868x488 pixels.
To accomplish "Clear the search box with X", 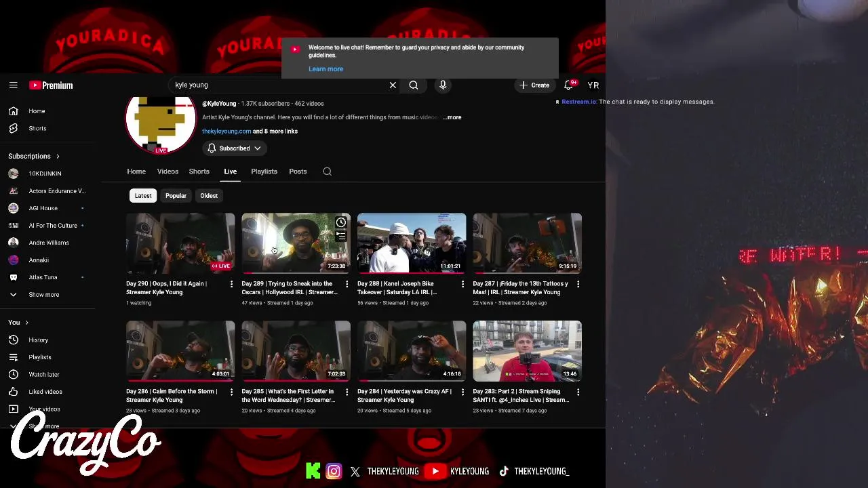I will click(393, 85).
